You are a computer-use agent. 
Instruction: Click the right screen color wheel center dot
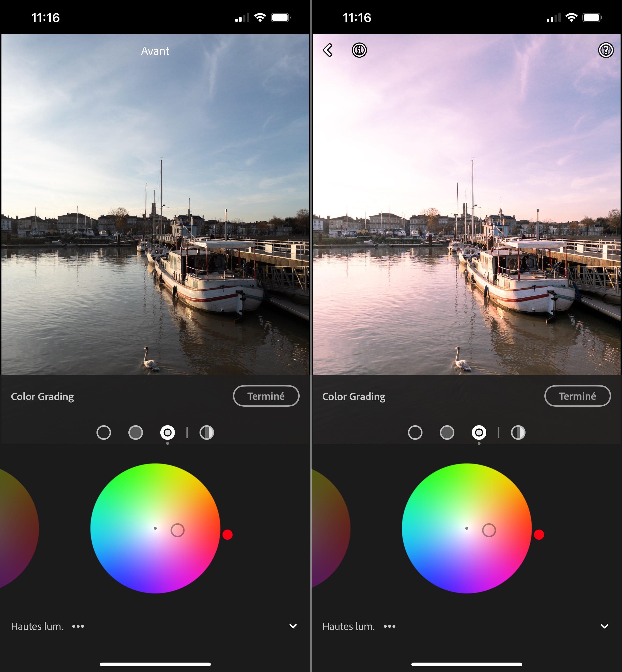click(466, 528)
